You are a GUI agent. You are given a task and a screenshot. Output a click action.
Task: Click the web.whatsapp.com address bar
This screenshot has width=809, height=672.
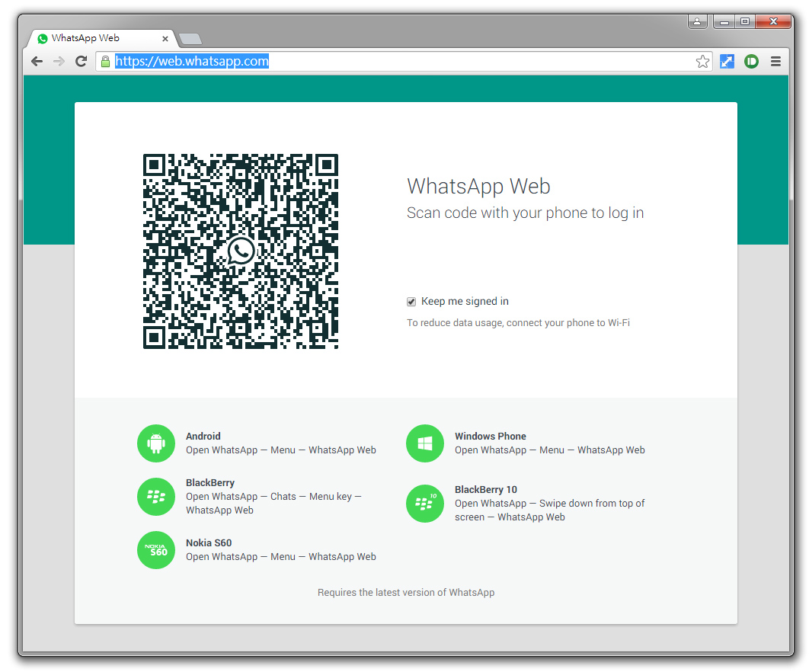click(x=404, y=62)
